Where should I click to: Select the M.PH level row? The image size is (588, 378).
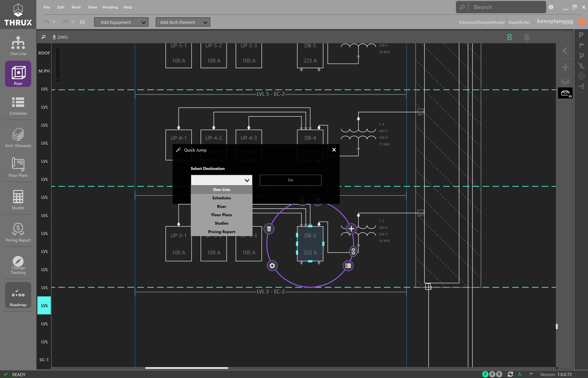coord(44,71)
